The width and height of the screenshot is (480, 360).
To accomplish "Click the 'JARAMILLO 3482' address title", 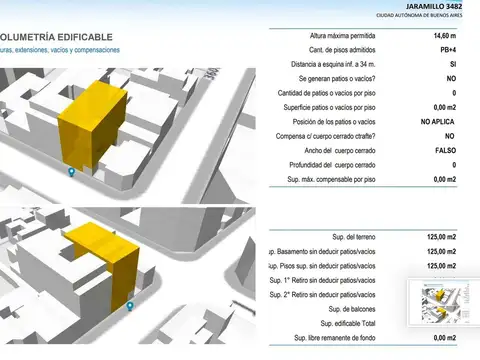I will [x=434, y=6].
